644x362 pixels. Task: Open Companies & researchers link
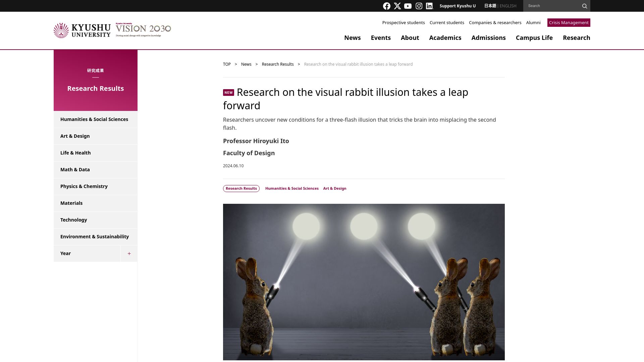coord(495,23)
